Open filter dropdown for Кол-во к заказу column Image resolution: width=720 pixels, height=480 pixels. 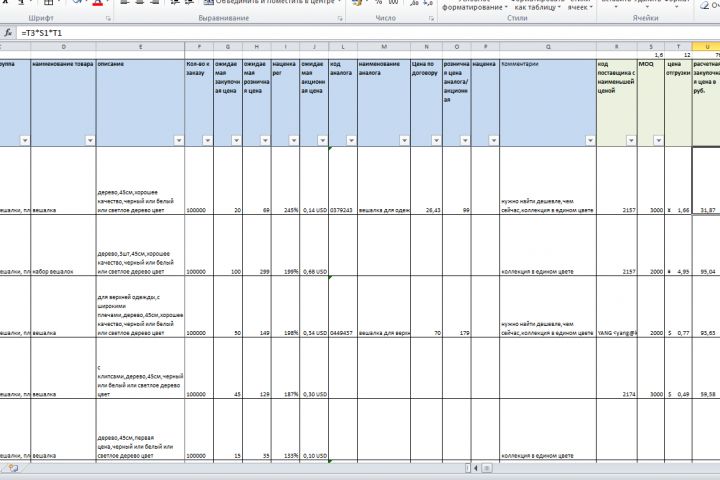[208, 141]
